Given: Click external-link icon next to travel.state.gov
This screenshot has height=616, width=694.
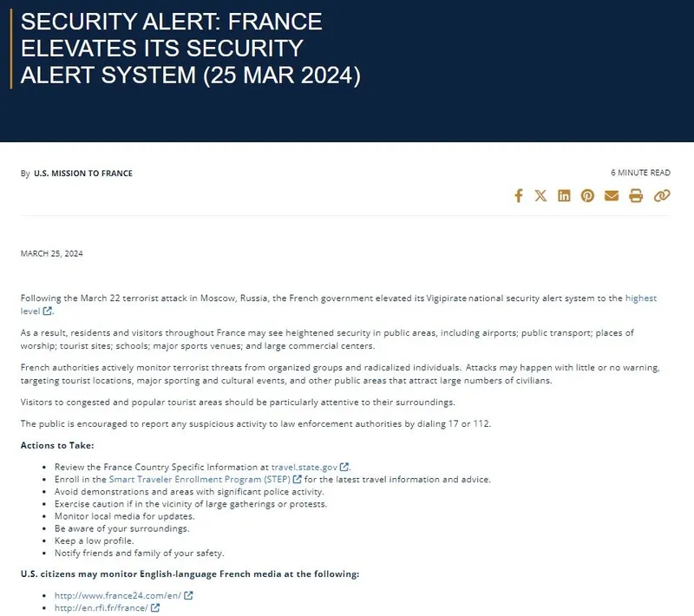Looking at the screenshot, I should [344, 467].
